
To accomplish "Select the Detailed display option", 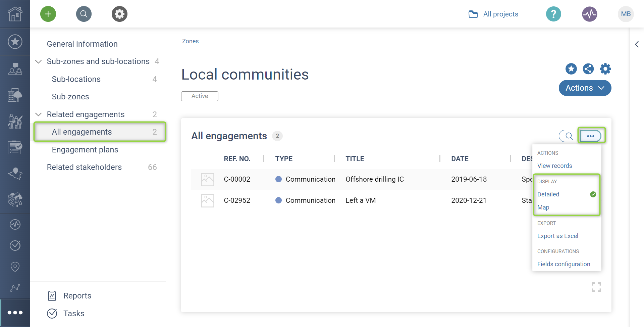I will [x=548, y=194].
